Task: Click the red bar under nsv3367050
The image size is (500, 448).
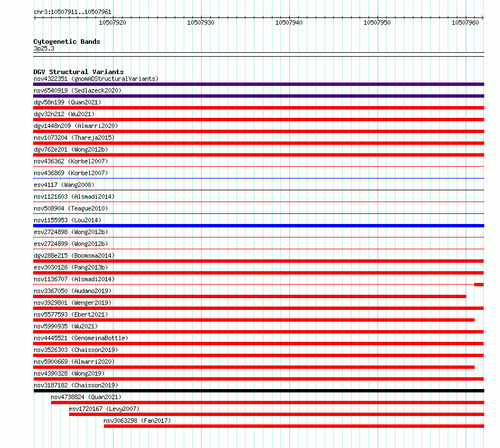Action: click(249, 296)
